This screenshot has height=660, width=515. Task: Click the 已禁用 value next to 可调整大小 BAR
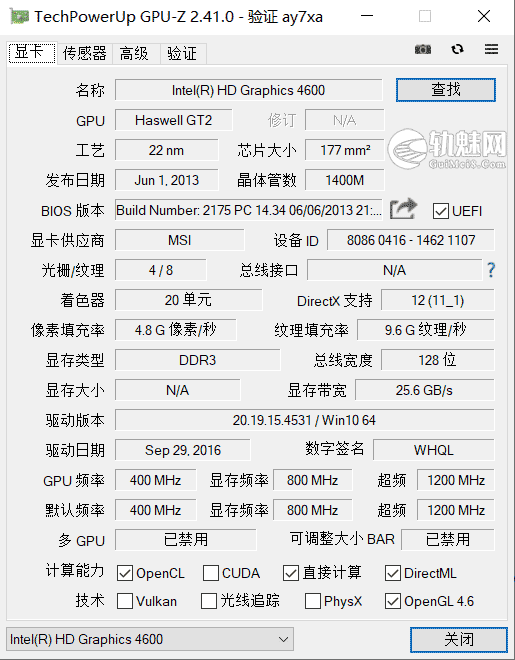pyautogui.click(x=448, y=540)
